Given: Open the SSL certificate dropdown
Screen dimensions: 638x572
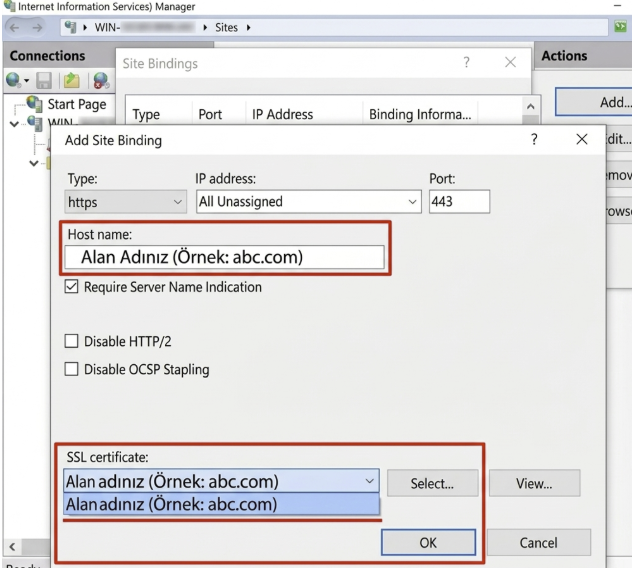Looking at the screenshot, I should tap(221, 481).
